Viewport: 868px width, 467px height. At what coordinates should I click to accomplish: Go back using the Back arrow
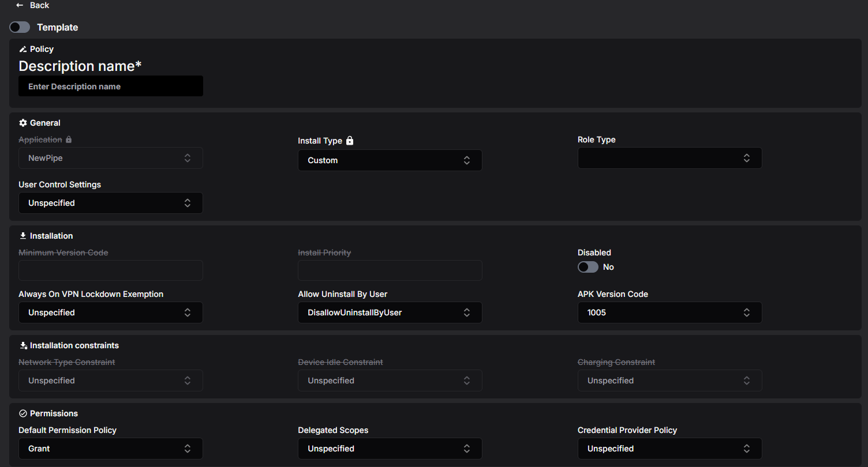click(x=20, y=5)
